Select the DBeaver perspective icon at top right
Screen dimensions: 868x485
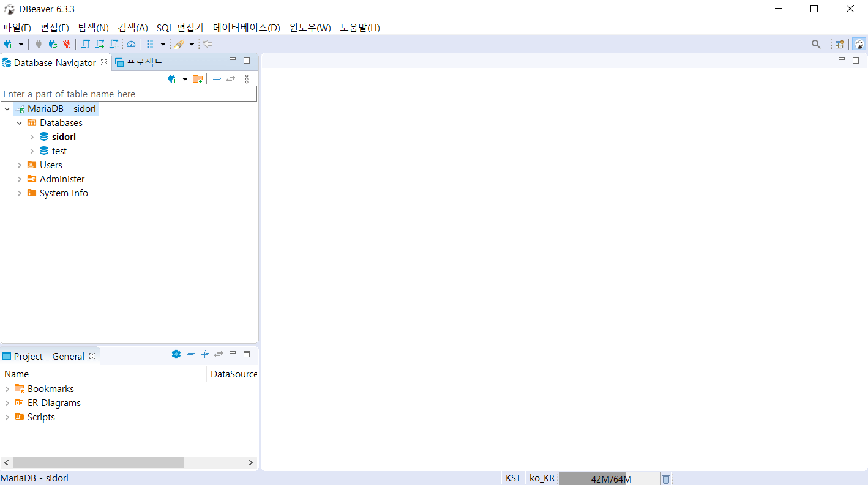pyautogui.click(x=859, y=44)
